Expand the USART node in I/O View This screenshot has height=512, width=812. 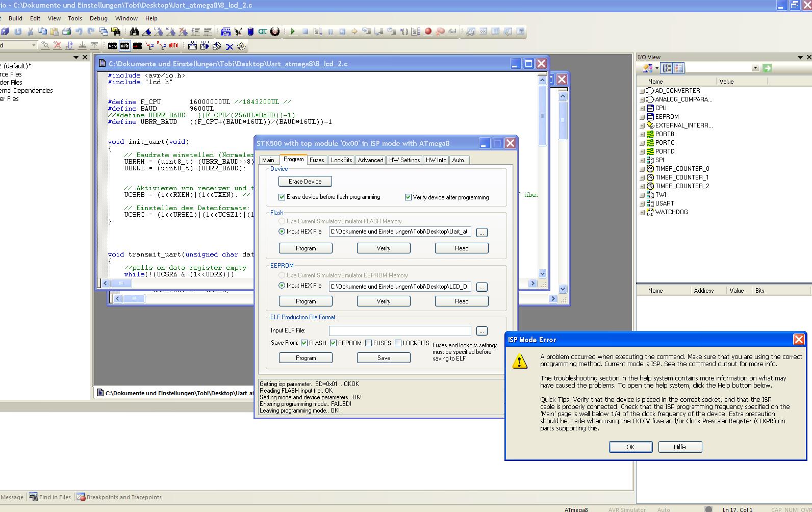click(x=642, y=203)
